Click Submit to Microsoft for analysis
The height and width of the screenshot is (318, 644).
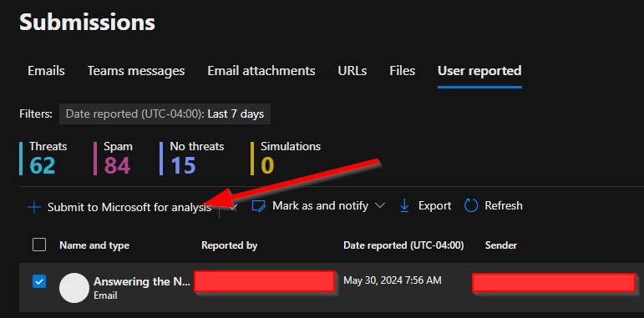[x=129, y=207]
